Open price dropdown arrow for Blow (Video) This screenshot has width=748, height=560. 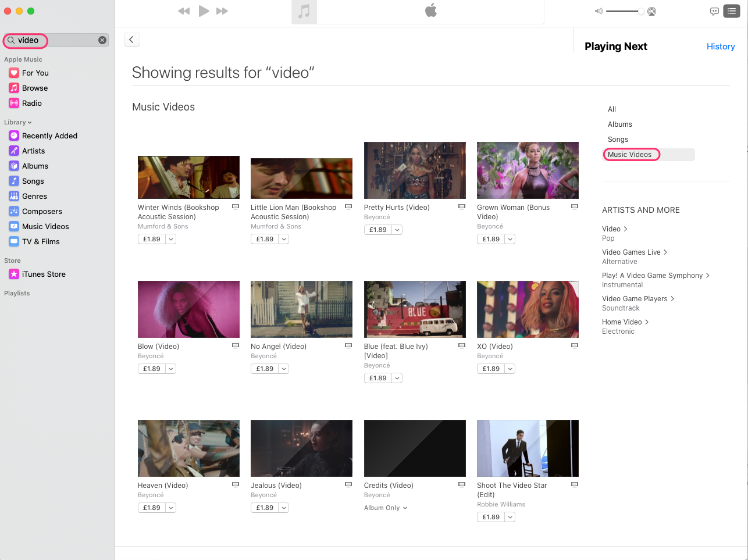point(170,369)
